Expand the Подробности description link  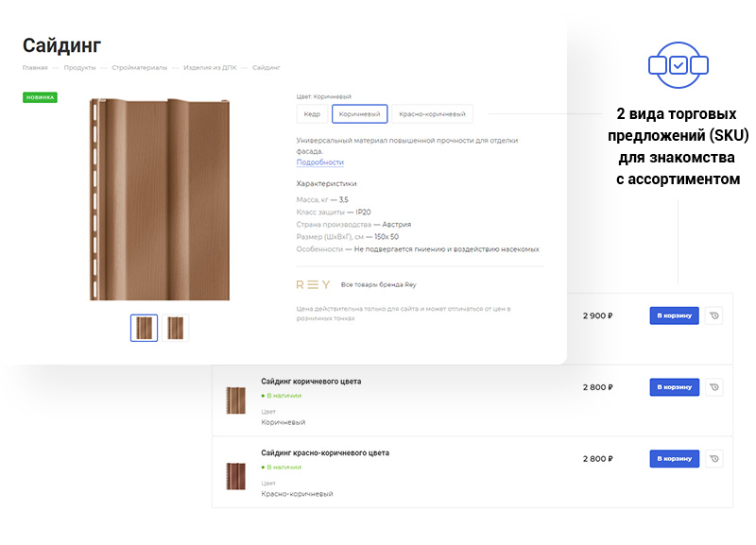click(319, 162)
